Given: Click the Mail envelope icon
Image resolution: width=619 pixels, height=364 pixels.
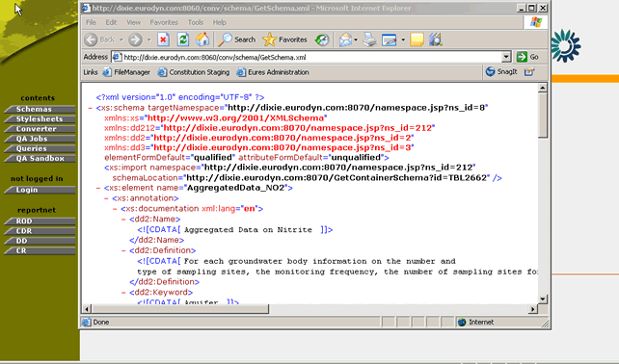Looking at the screenshot, I should tap(345, 39).
